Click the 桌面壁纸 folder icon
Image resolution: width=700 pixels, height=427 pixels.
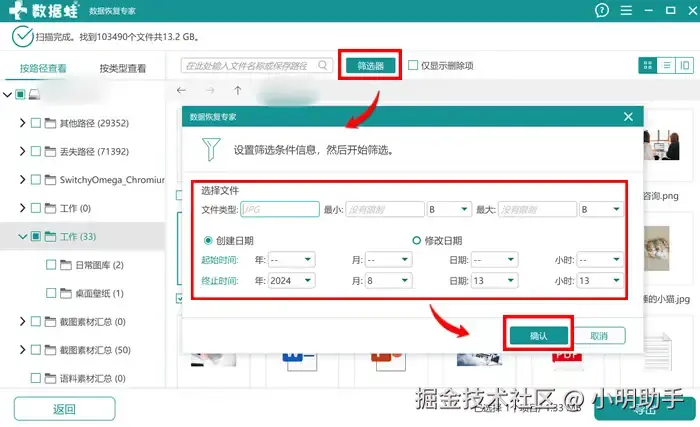[66, 293]
